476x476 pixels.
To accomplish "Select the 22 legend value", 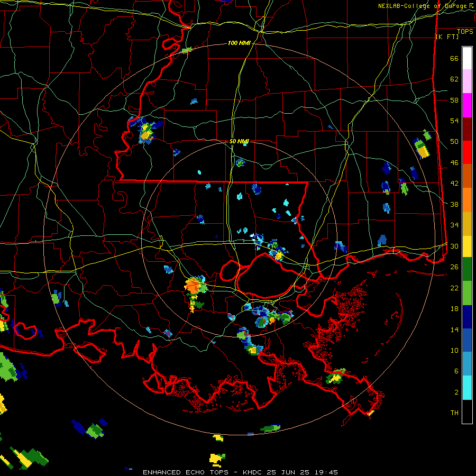I will pyautogui.click(x=454, y=288).
